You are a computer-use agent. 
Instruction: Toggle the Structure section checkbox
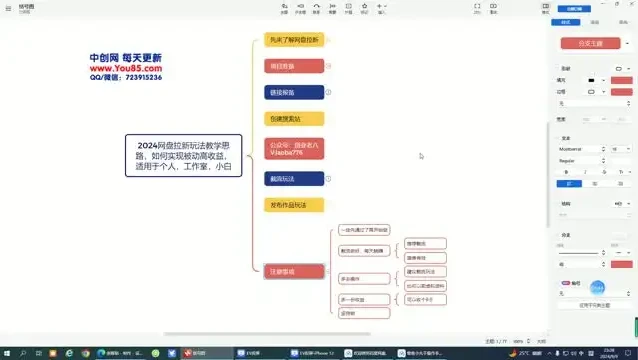[557, 203]
